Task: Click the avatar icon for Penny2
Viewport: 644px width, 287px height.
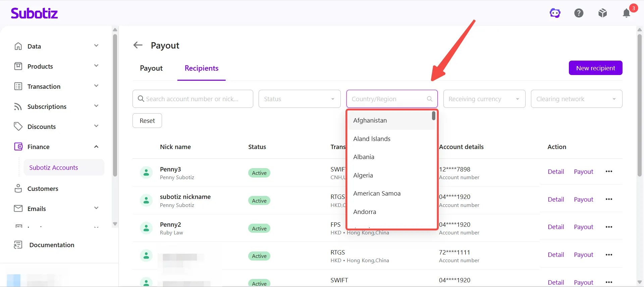Action: (146, 228)
